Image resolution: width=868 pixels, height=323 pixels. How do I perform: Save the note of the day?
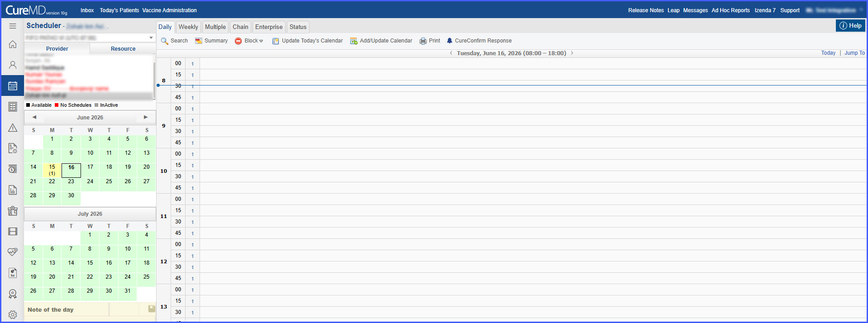152,309
